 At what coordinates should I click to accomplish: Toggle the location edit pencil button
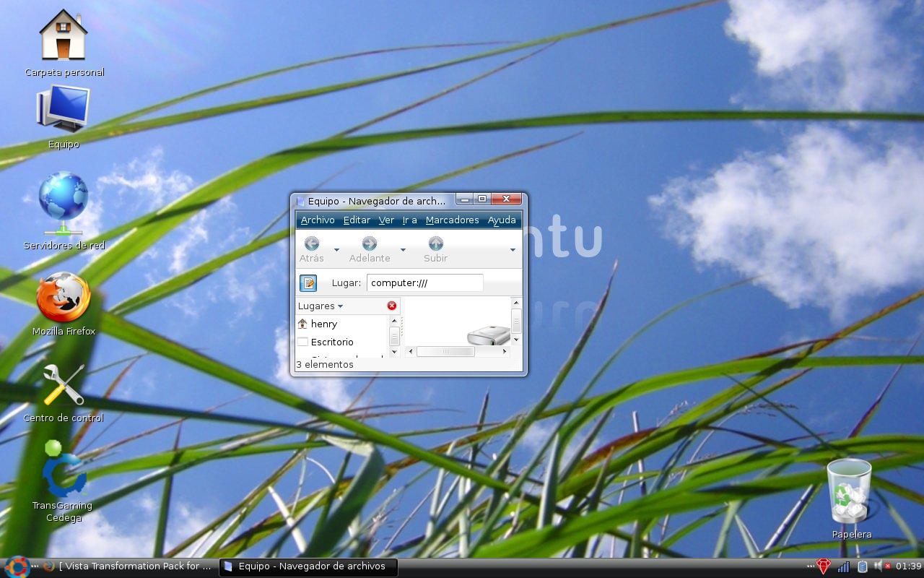click(308, 282)
